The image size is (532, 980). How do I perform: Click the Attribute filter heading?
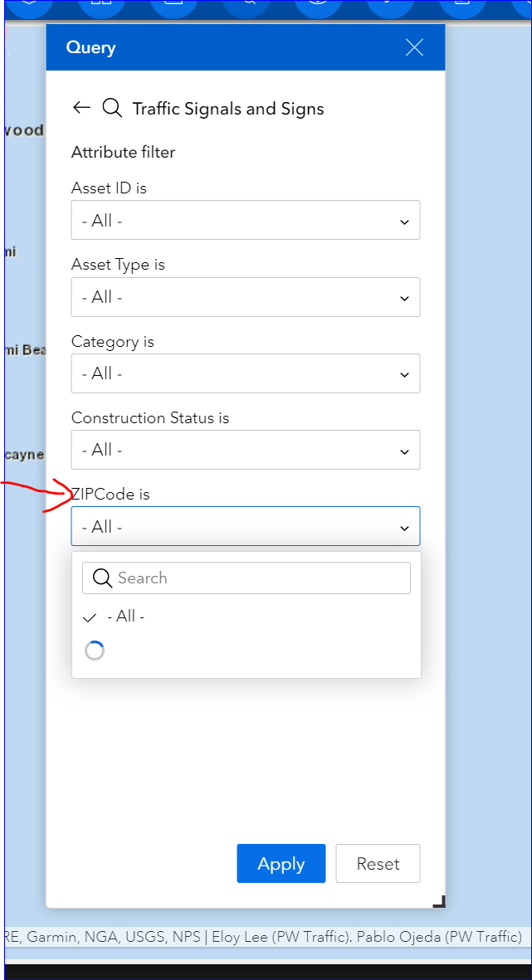click(124, 153)
